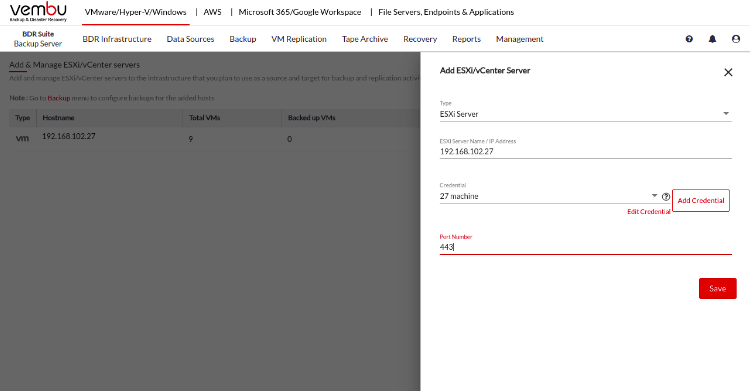This screenshot has width=750, height=391.
Task: Close the Add ESXi/vCenter Server panel
Action: coord(728,72)
